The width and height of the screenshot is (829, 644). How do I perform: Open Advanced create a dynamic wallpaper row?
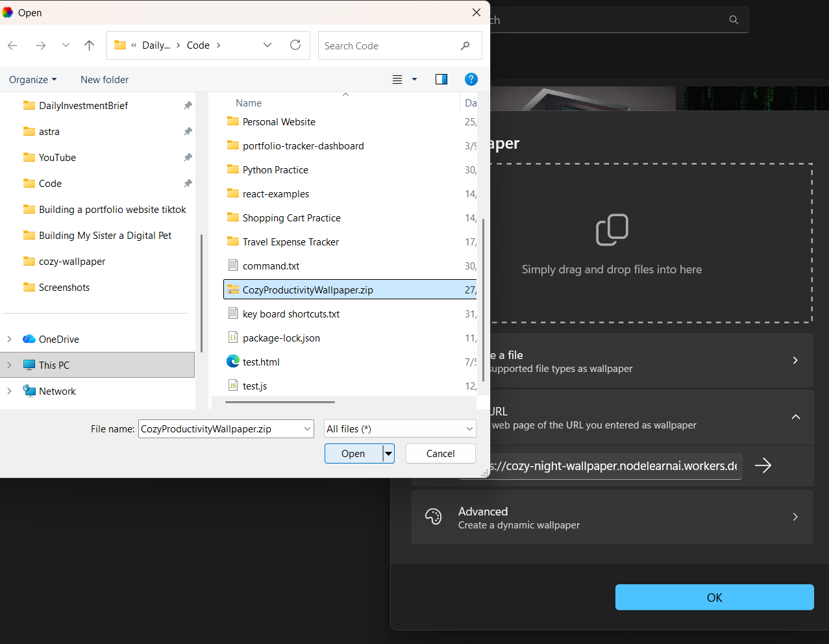[x=612, y=517]
